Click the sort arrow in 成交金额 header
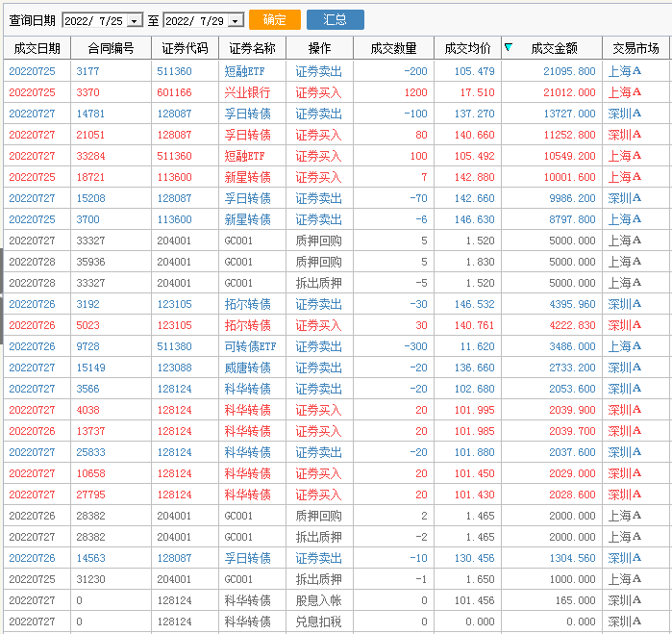This screenshot has height=634, width=672. 509,47
